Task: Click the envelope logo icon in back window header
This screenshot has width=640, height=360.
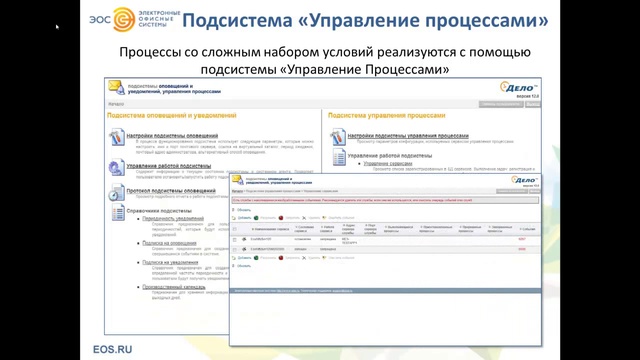Action: point(116,88)
